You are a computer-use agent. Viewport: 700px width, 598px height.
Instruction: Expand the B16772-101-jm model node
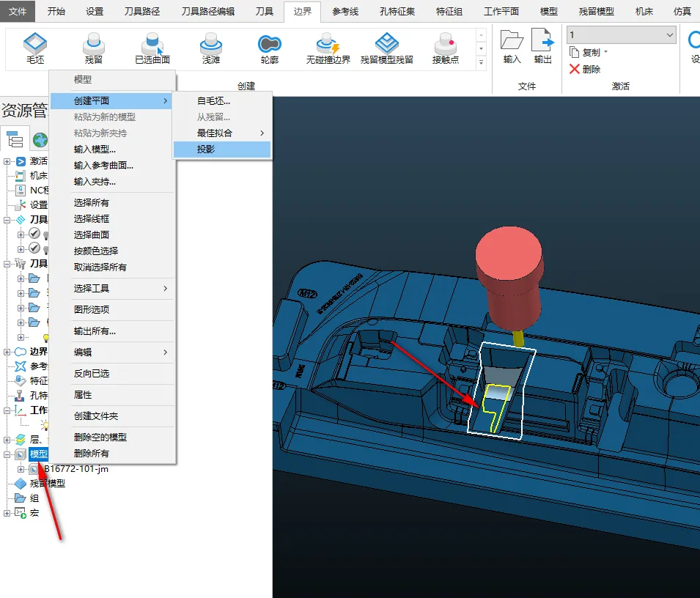point(21,469)
